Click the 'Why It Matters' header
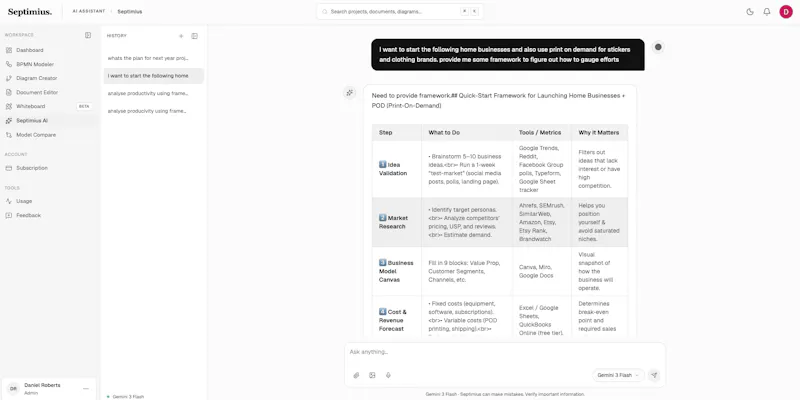 click(x=599, y=133)
